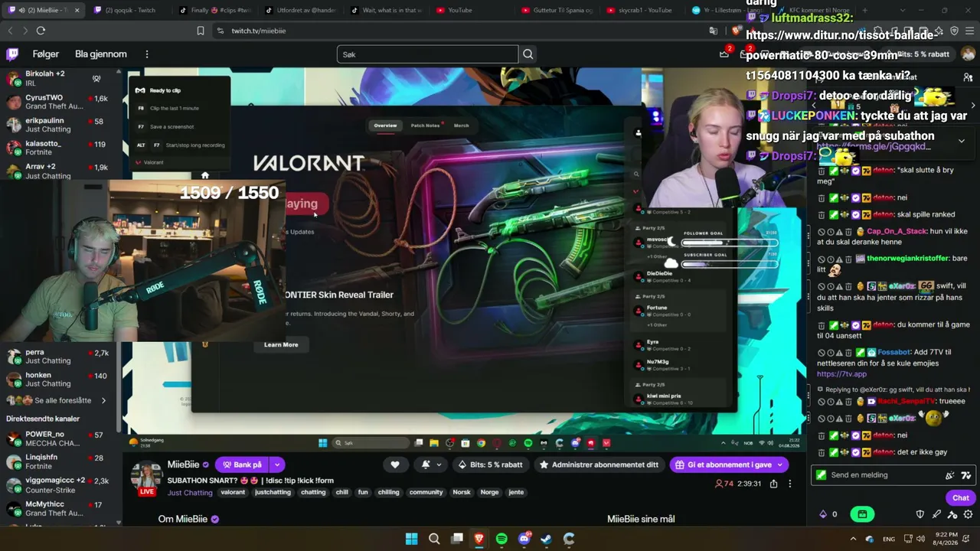Click the Twitch logo home icon

coord(12,54)
